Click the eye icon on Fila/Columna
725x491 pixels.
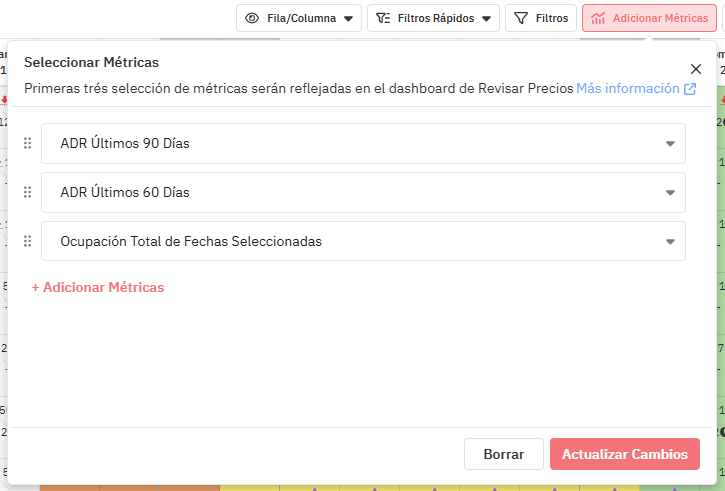(252, 18)
